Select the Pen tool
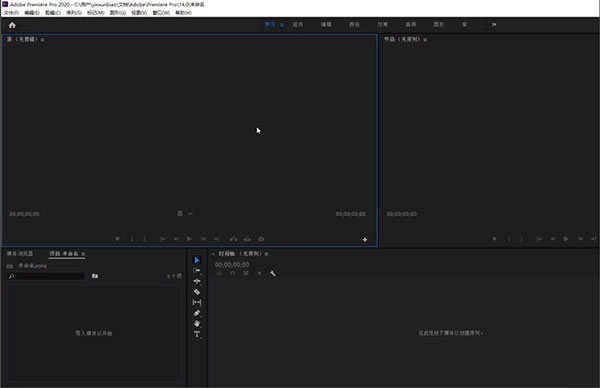This screenshot has width=600, height=388. click(x=197, y=313)
